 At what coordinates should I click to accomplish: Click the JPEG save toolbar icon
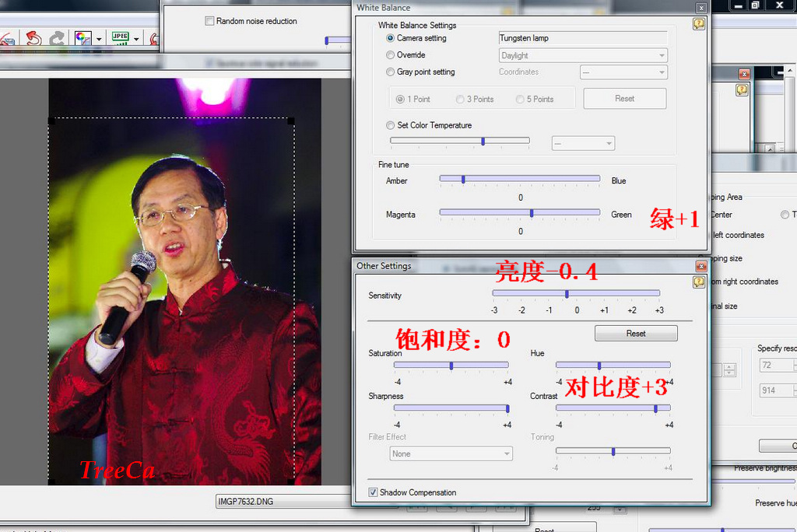tap(120, 38)
